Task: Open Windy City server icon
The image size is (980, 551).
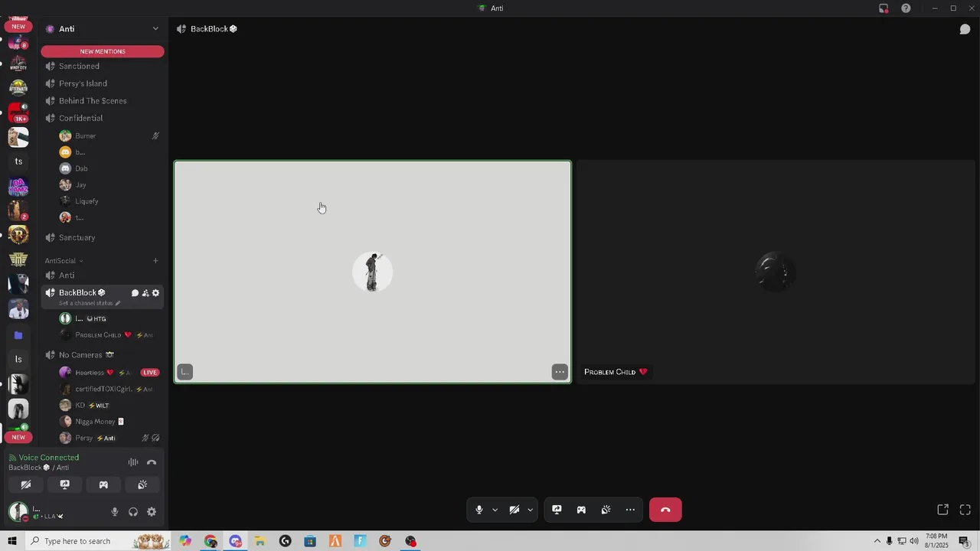Action: [18, 64]
